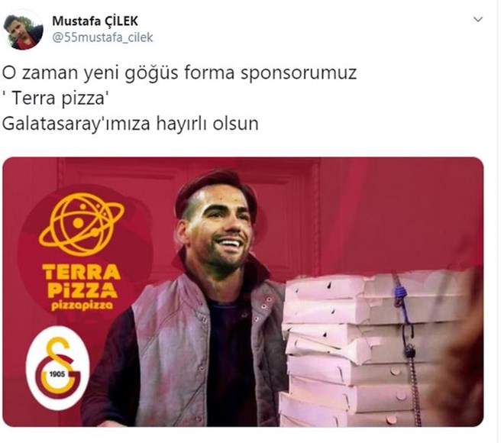
Task: Click the Terra Pizza planet logo icon
Action: (82, 224)
